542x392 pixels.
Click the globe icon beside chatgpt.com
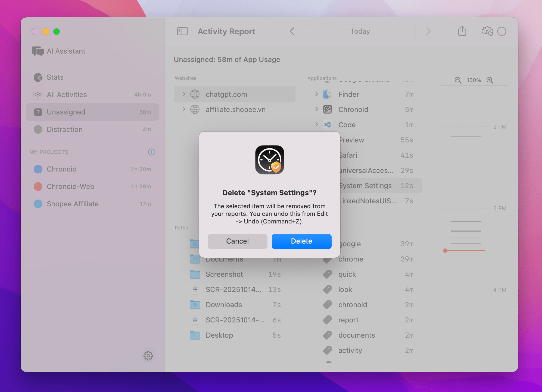pos(194,94)
